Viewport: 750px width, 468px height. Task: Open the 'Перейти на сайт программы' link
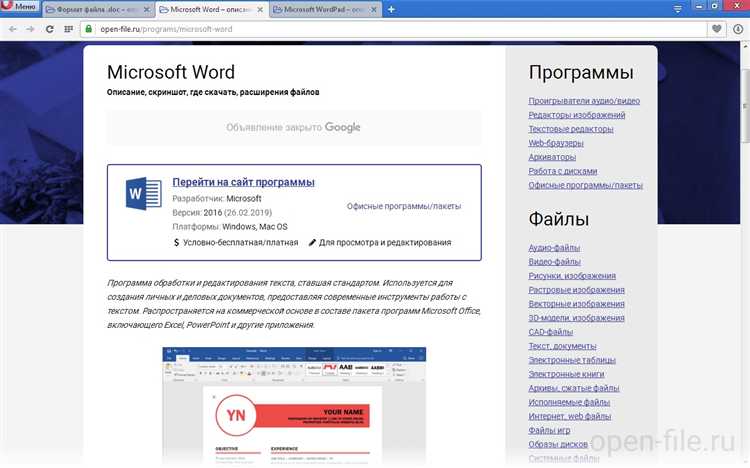243,182
